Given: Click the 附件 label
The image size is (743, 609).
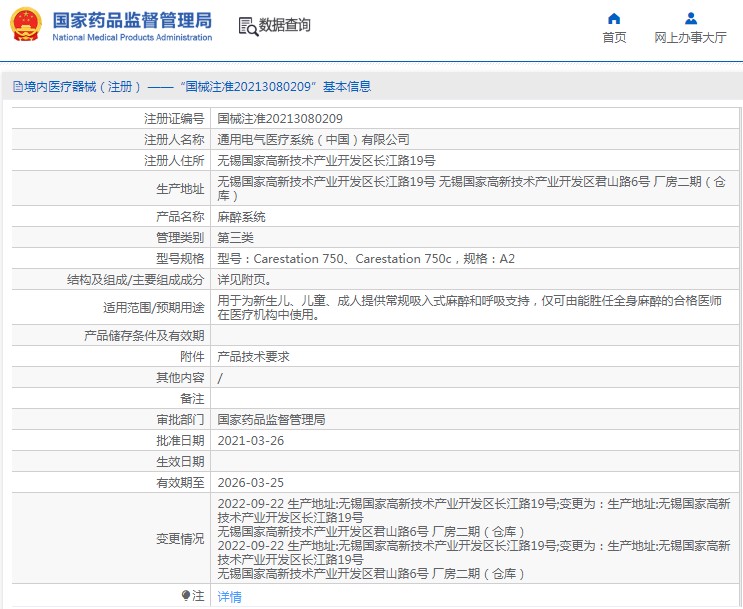Looking at the screenshot, I should tap(192, 356).
